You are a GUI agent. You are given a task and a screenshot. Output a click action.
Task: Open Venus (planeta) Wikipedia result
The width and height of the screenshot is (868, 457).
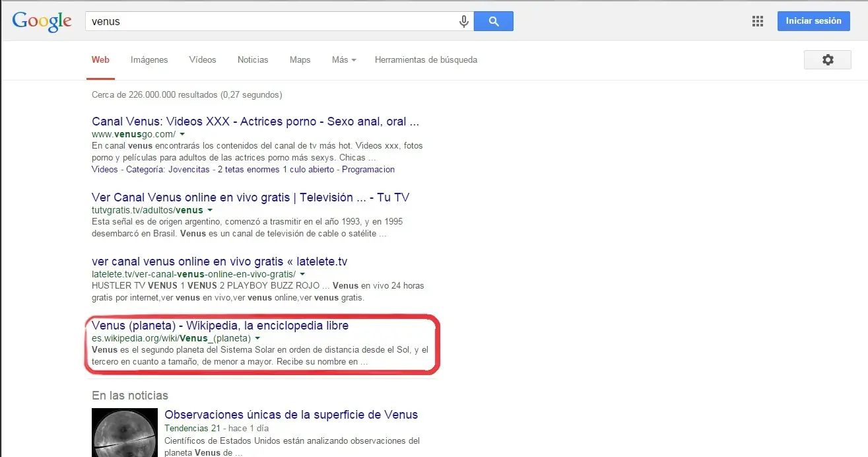[x=220, y=326]
